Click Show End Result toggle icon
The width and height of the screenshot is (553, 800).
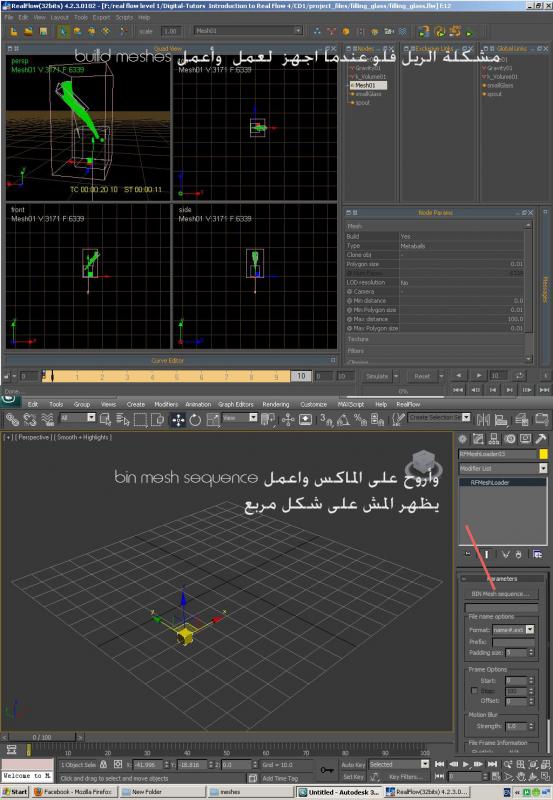(486, 554)
